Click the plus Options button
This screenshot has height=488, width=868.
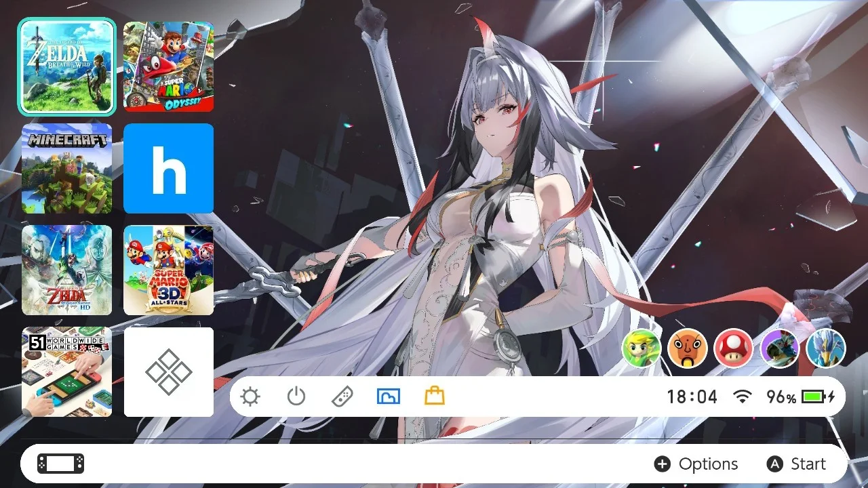696,464
